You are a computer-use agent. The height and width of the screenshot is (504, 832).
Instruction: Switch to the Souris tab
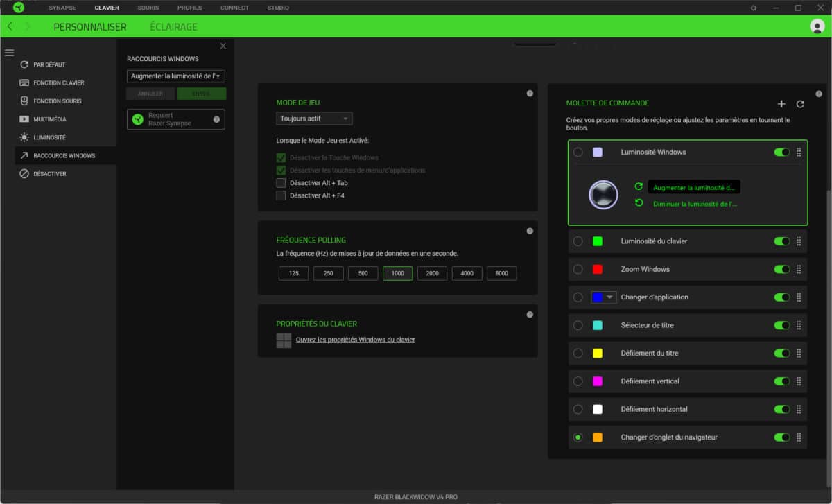pos(148,8)
